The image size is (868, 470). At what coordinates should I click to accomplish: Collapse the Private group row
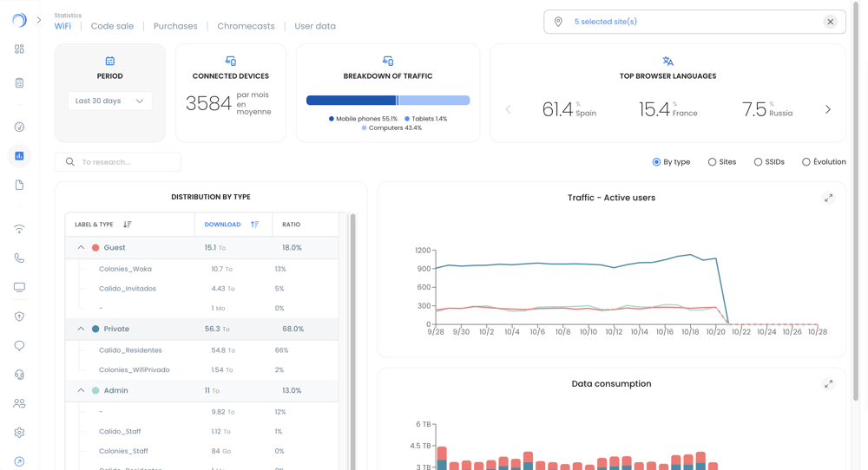(81, 330)
